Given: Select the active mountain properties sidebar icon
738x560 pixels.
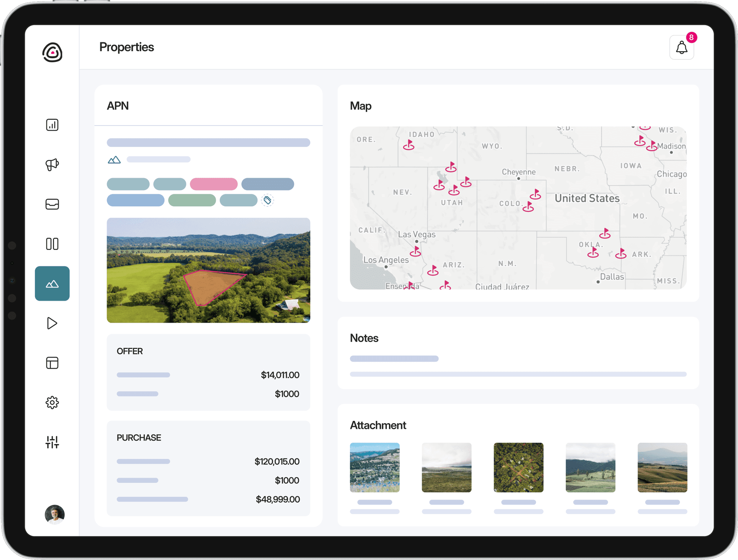Looking at the screenshot, I should tap(52, 284).
